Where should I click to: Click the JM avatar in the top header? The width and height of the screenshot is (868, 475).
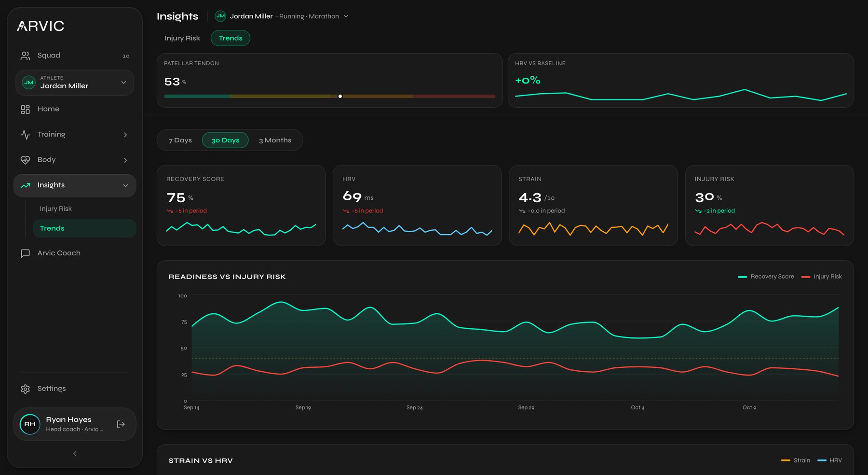220,16
